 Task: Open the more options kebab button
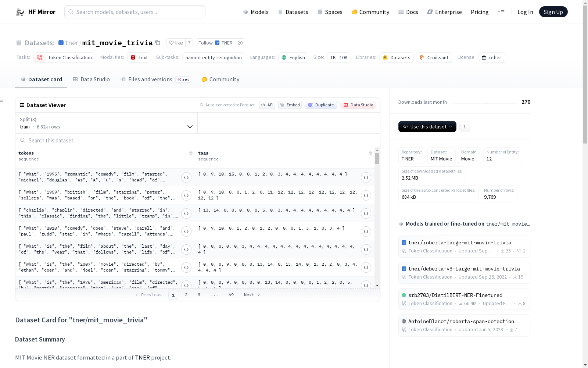pyautogui.click(x=465, y=127)
